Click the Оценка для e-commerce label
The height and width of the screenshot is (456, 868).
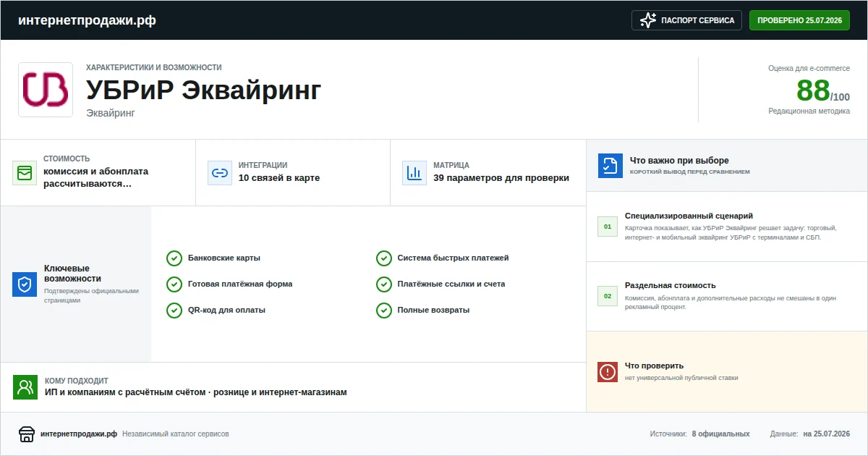click(809, 68)
